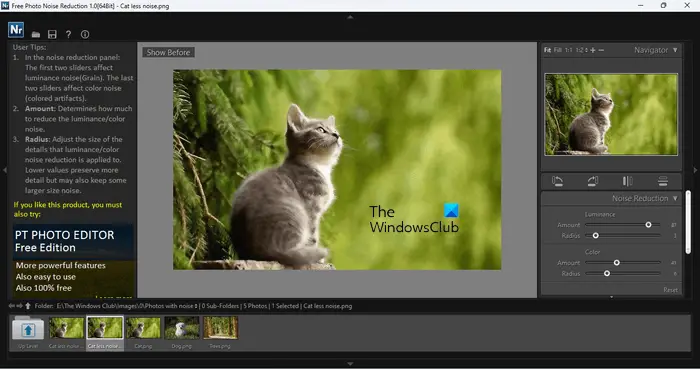700x369 pixels.
Task: Click the '0 Sub-Folders' status text
Action: tap(220, 306)
